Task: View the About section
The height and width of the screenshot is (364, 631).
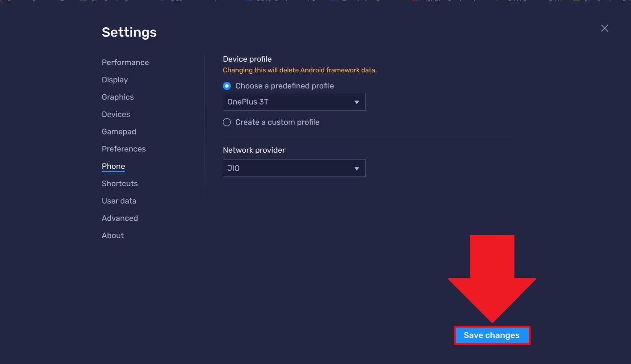Action: point(113,235)
